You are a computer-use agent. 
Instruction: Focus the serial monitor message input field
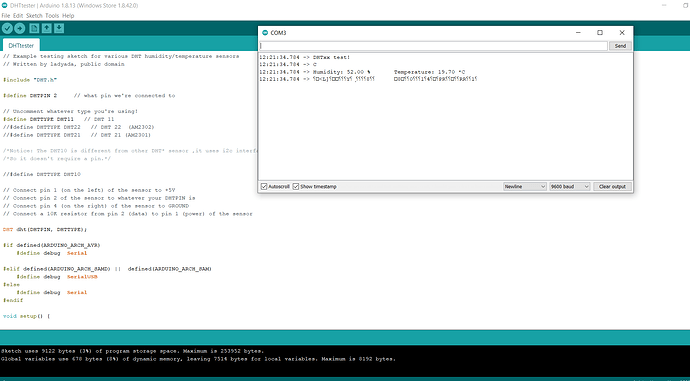pos(433,46)
